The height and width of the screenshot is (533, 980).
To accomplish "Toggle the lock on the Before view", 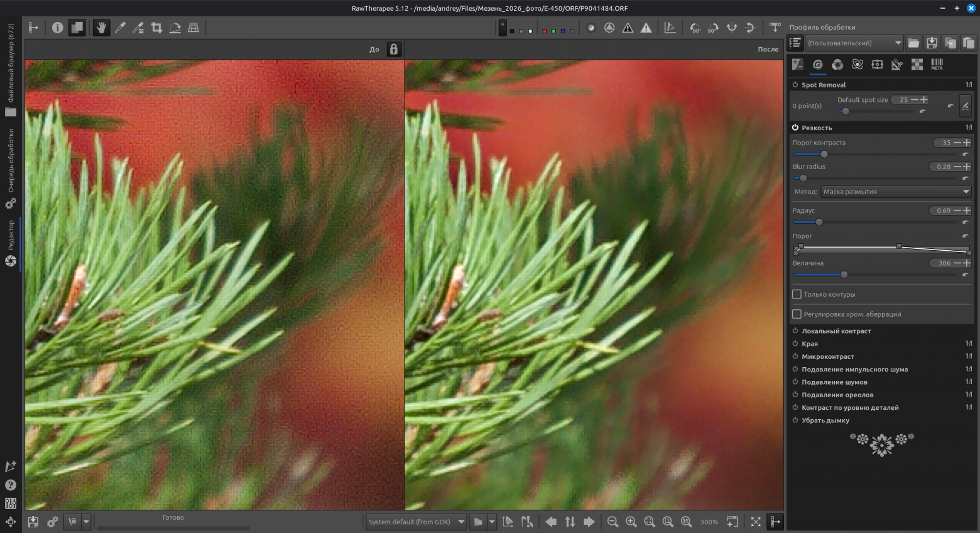I will coord(394,49).
